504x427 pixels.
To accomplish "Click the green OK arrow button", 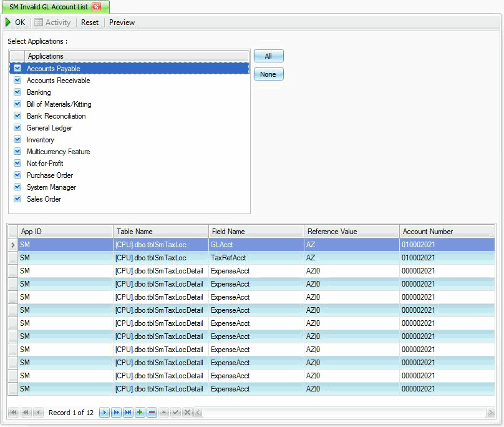I will 16,22.
